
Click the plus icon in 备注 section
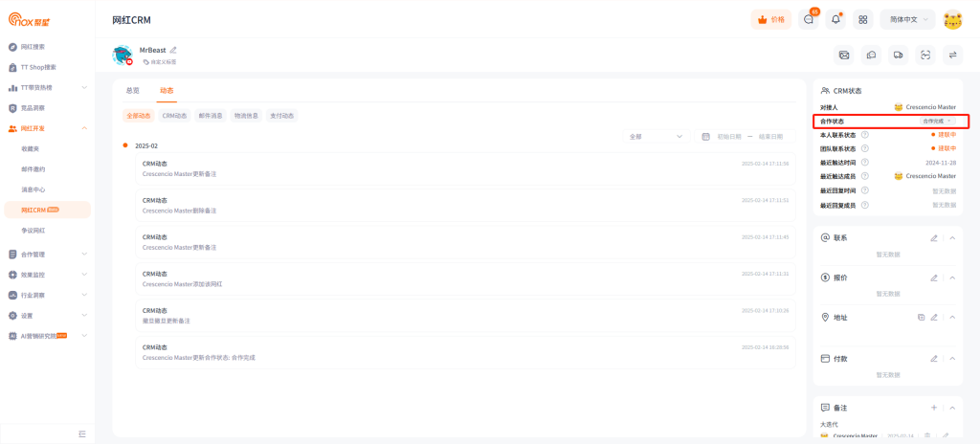934,408
